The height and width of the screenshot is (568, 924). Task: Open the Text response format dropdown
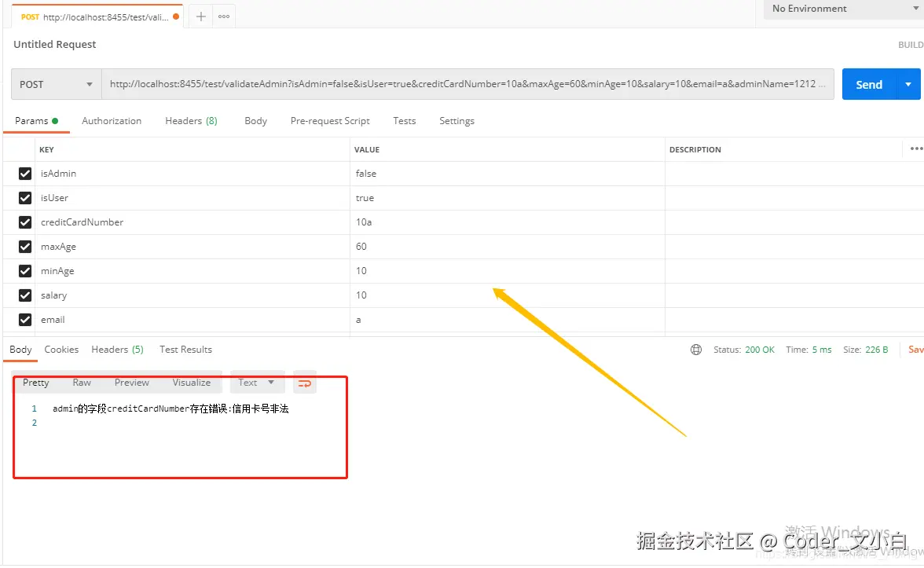click(257, 383)
